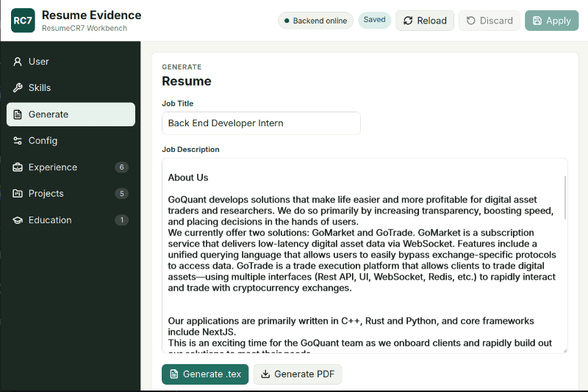
Task: Click inside the Job Description text area
Action: coord(365,255)
